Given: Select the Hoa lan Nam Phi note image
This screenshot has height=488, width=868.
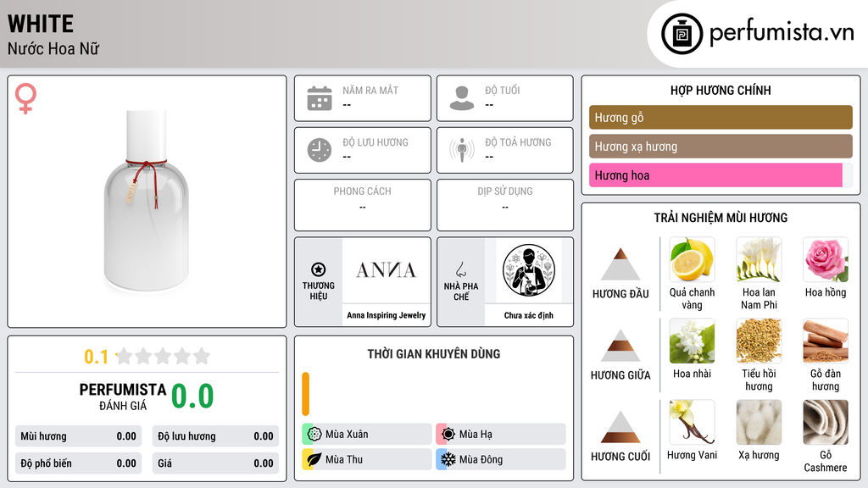Looking at the screenshot, I should click(x=759, y=260).
